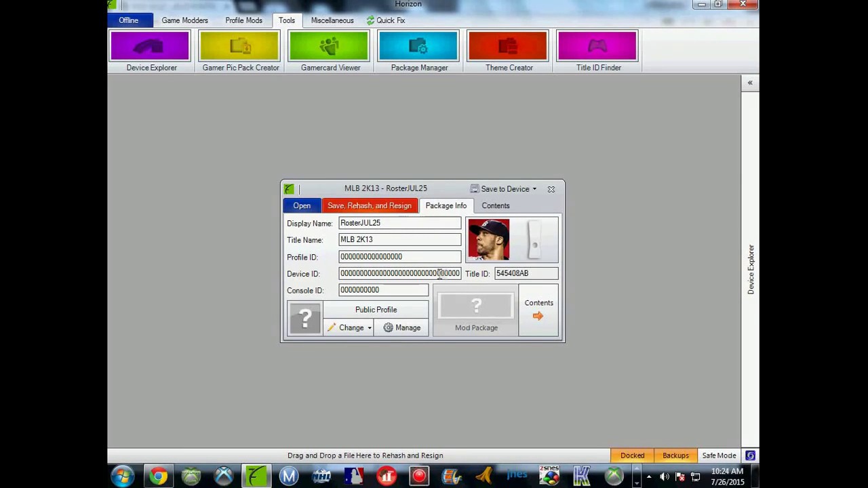
Task: Open the Package Manager tile
Action: coord(419,52)
